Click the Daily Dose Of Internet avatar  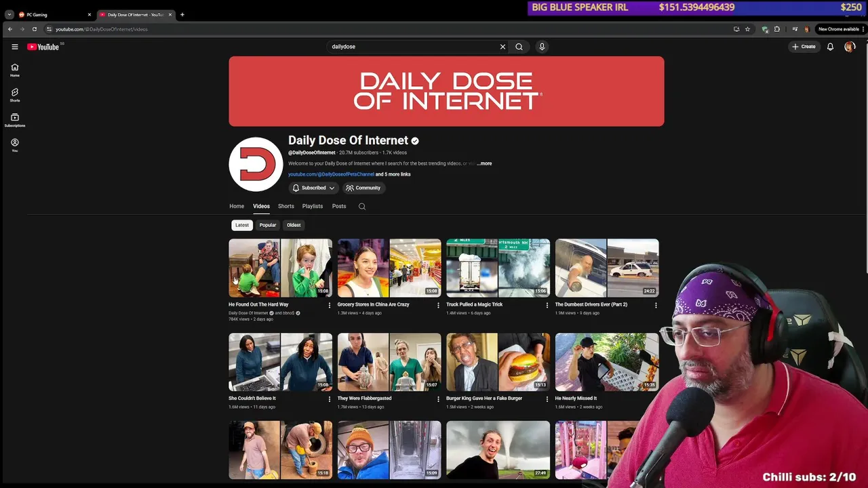click(256, 164)
